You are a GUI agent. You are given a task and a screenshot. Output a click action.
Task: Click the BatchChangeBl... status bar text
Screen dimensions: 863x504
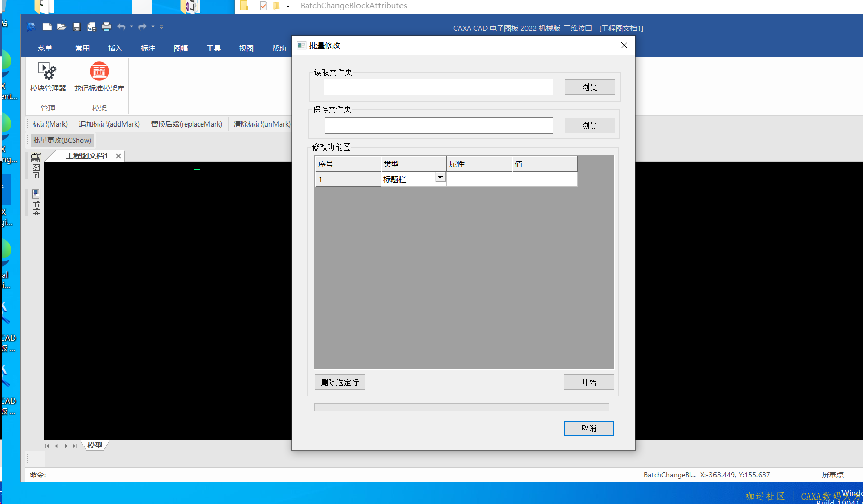(x=669, y=475)
